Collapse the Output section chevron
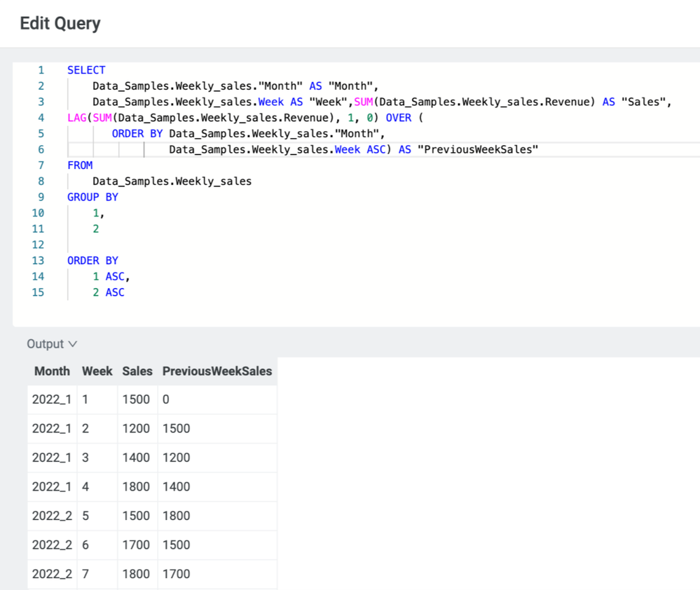This screenshot has width=700, height=590. pos(72,344)
